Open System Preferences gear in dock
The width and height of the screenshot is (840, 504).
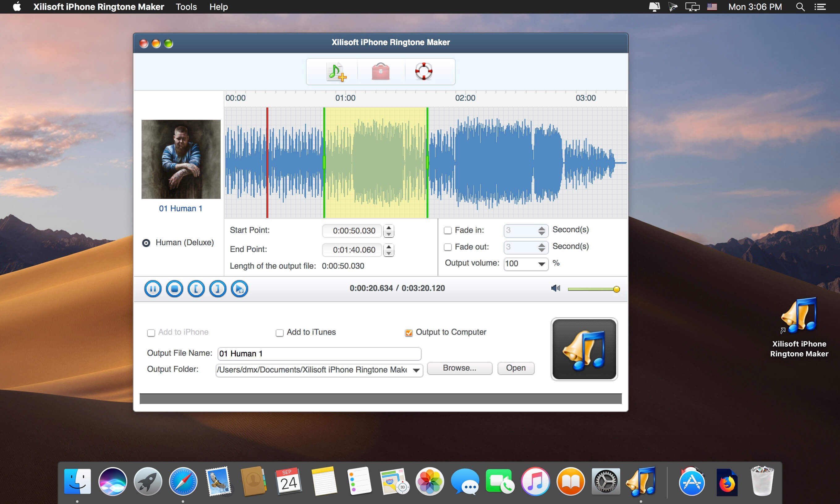point(605,481)
